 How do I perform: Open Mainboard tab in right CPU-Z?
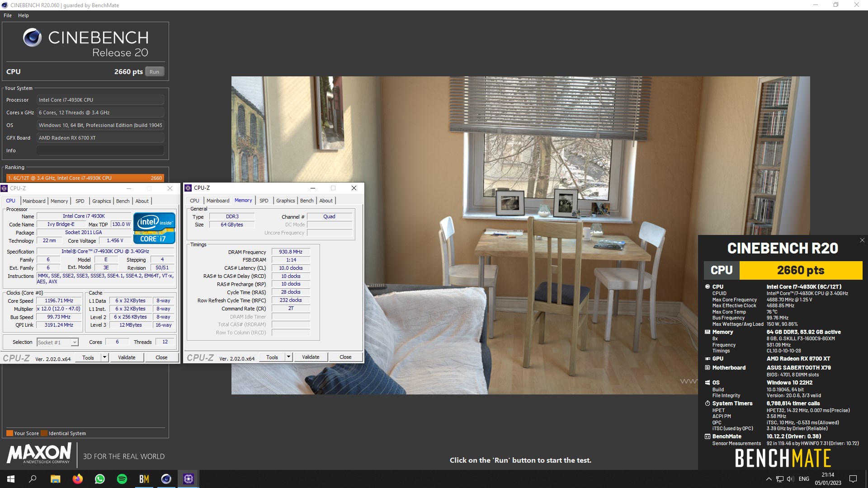(218, 201)
